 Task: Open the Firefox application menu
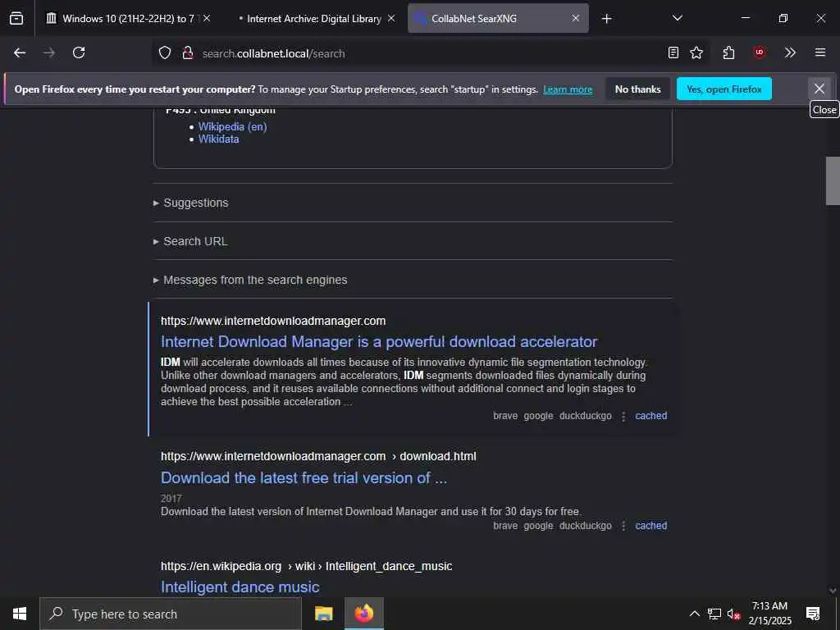820,52
